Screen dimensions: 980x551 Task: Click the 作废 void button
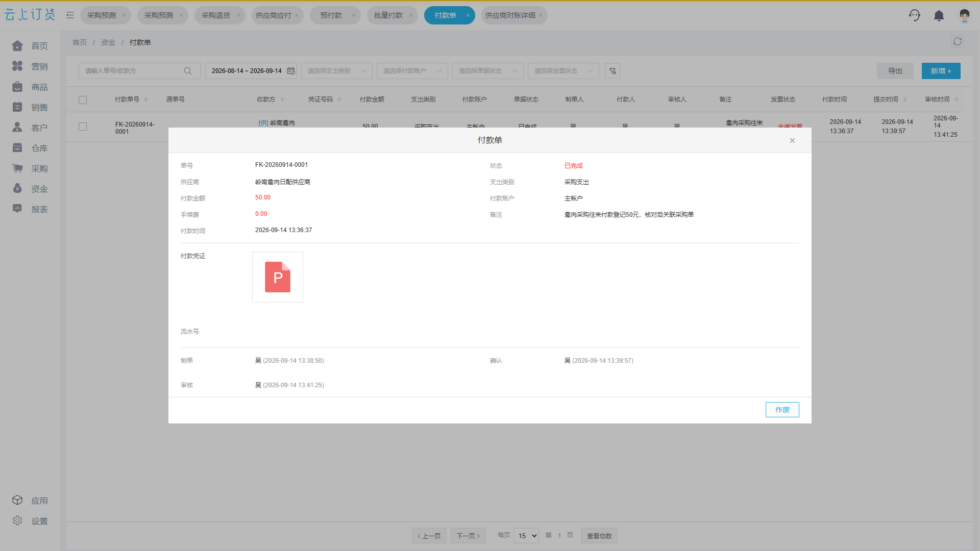click(782, 410)
